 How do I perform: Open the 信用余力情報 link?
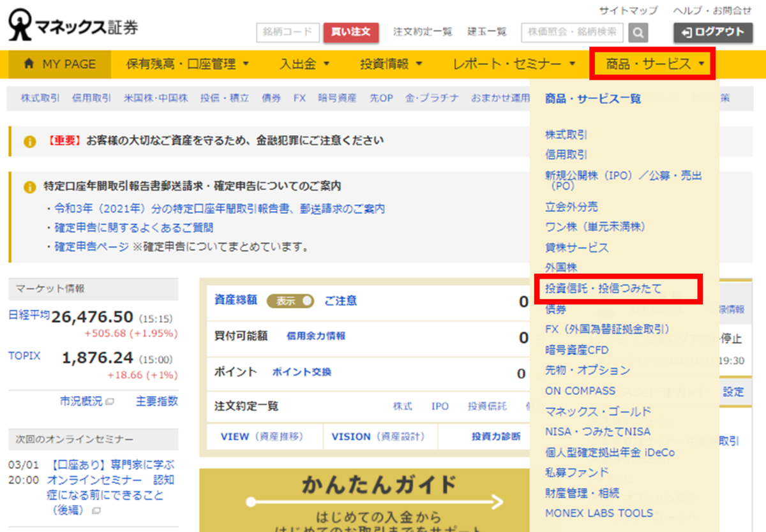point(316,336)
